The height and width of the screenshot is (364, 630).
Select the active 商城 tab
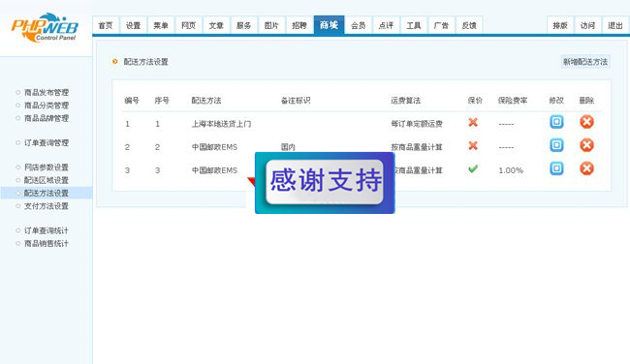[x=330, y=25]
